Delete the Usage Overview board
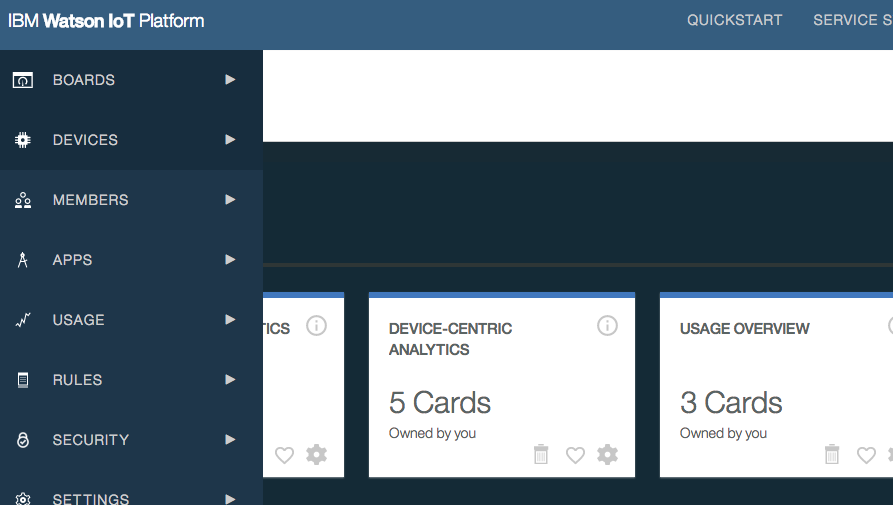The image size is (893, 505). click(831, 454)
